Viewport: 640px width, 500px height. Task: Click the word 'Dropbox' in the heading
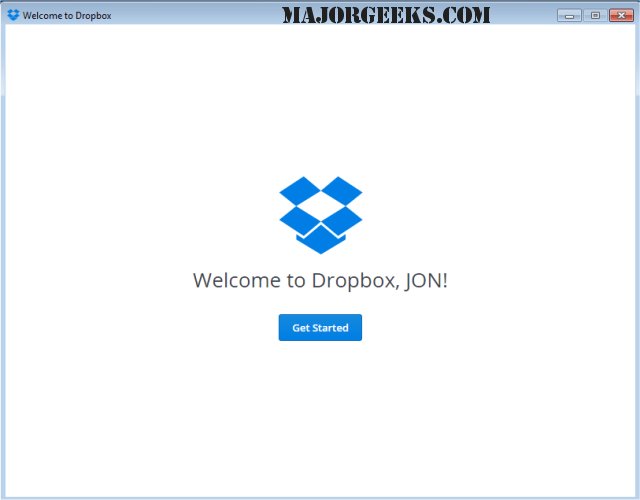click(x=355, y=281)
